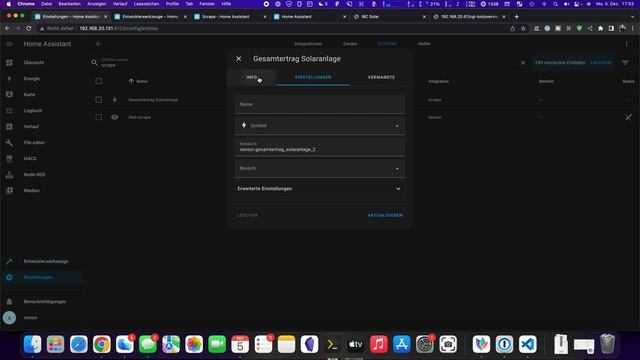The height and width of the screenshot is (360, 640).
Task: Clear the entity search text
Action: coord(523,63)
